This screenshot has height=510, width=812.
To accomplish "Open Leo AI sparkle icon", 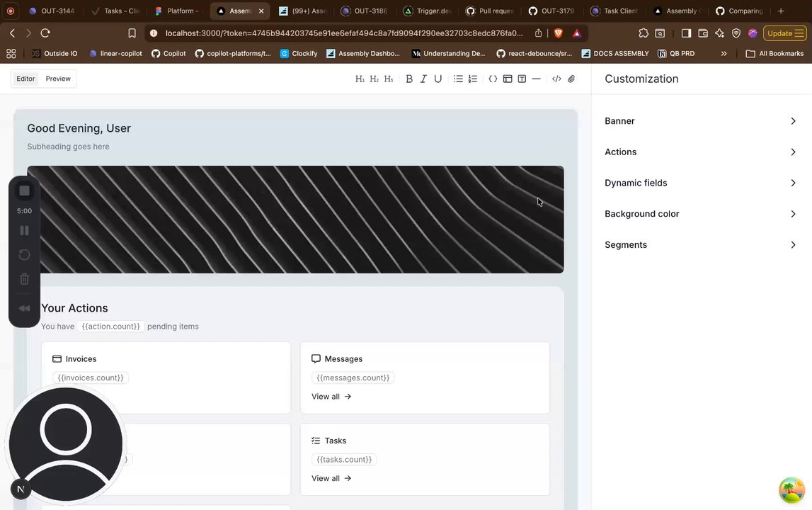I will click(x=719, y=33).
